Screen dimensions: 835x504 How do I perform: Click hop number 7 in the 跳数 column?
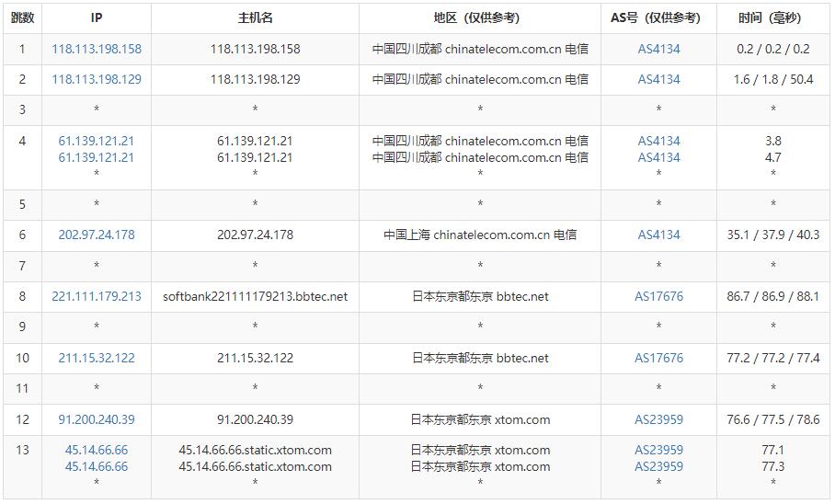(22, 266)
